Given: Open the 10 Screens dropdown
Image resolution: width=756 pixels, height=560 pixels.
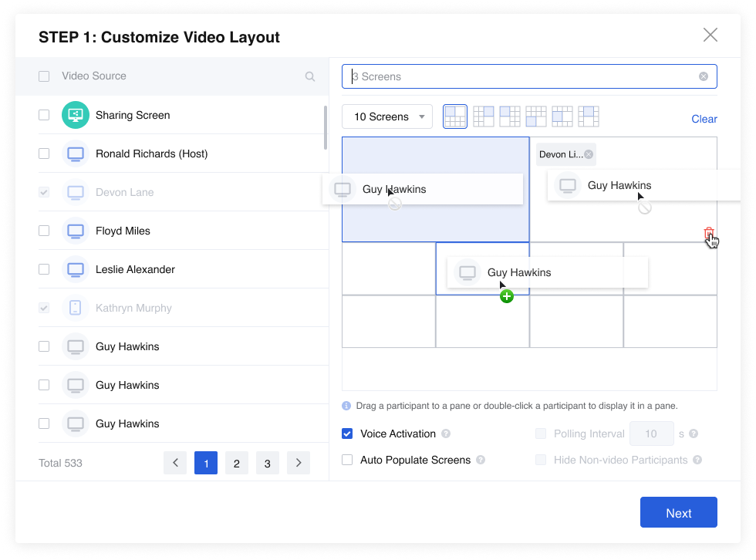Looking at the screenshot, I should (x=387, y=116).
